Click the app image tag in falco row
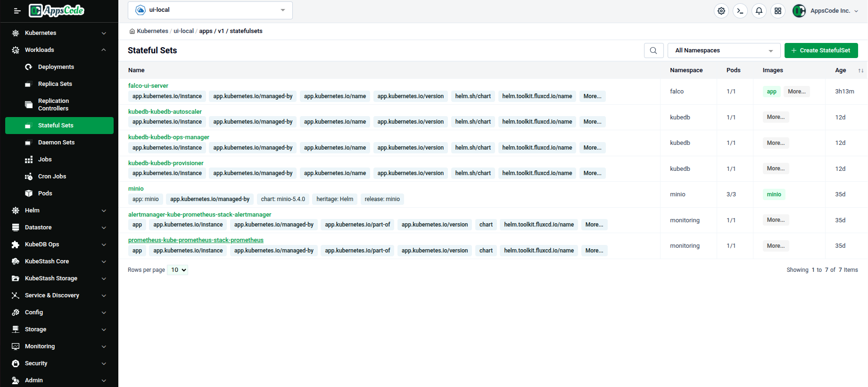The height and width of the screenshot is (387, 868). pos(771,92)
